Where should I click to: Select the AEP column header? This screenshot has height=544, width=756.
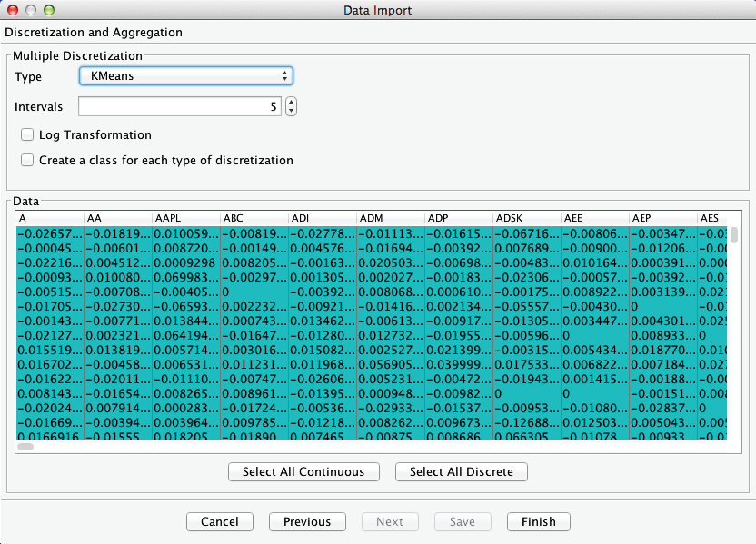coord(662,218)
